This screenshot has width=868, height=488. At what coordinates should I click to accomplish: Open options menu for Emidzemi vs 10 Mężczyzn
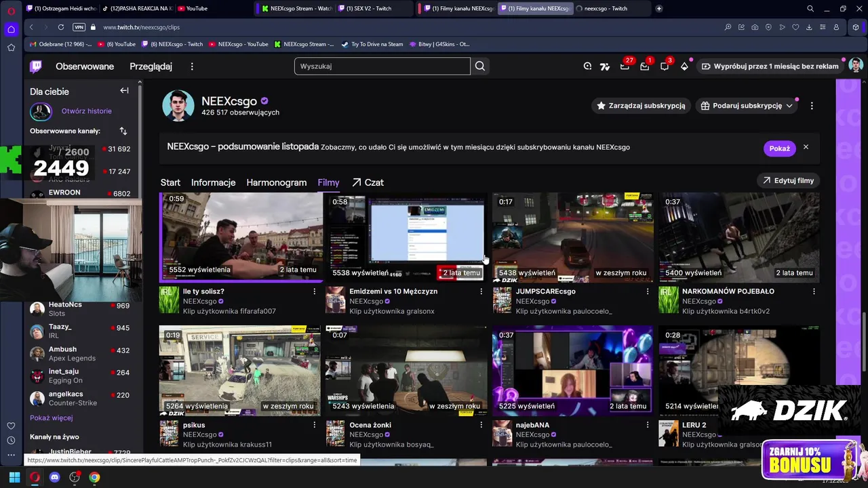(x=481, y=291)
